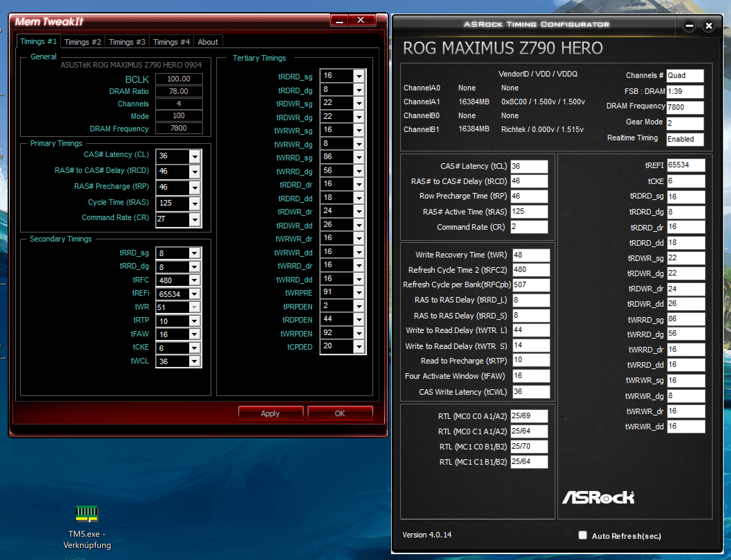This screenshot has width=731, height=560.
Task: Expand the CAS# Latency (CL) dropdown
Action: pyautogui.click(x=195, y=157)
